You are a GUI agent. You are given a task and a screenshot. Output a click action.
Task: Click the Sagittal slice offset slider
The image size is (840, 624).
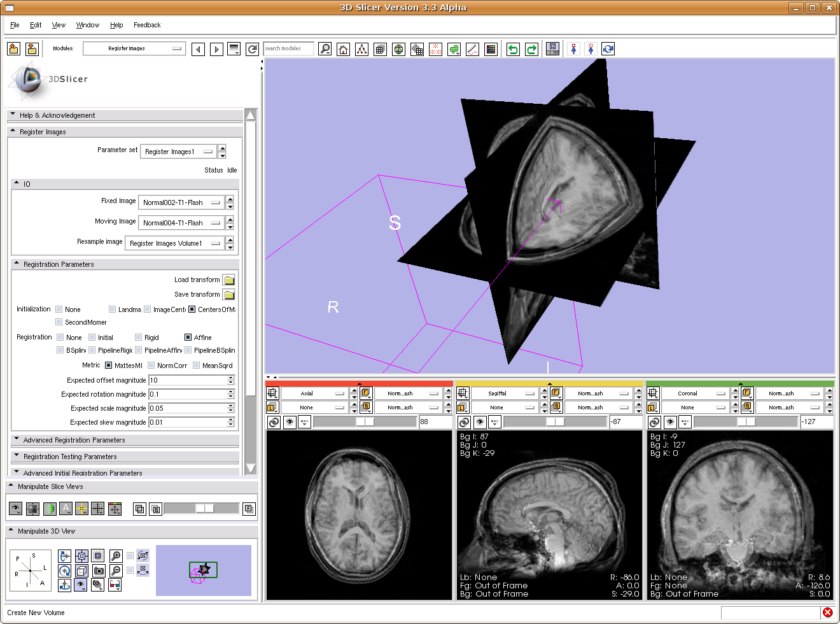point(555,422)
